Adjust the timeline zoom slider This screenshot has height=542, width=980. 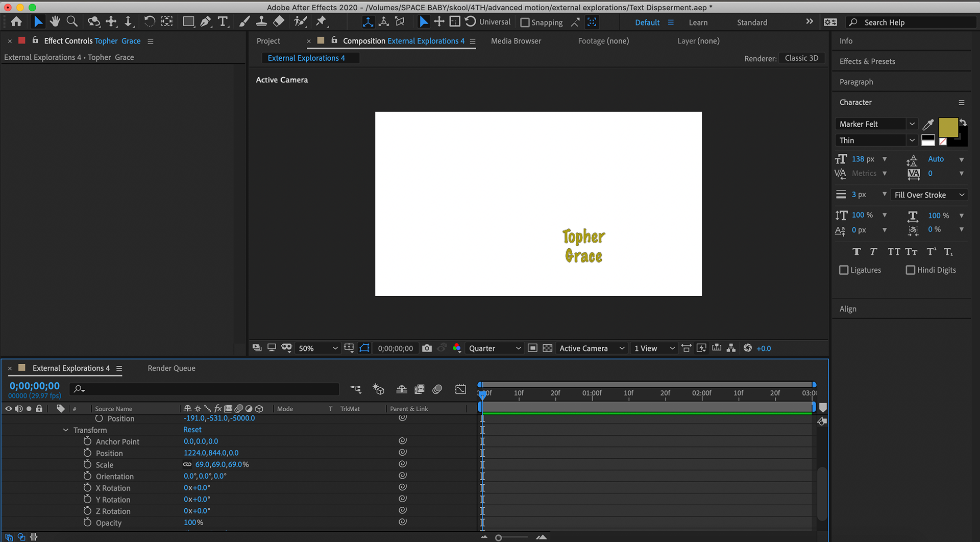499,537
